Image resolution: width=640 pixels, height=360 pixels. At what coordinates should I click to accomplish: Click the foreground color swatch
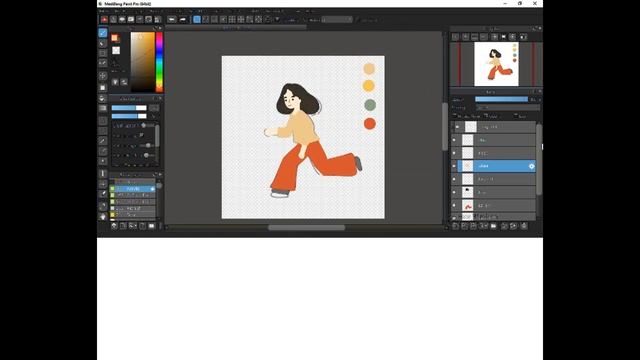(115, 38)
